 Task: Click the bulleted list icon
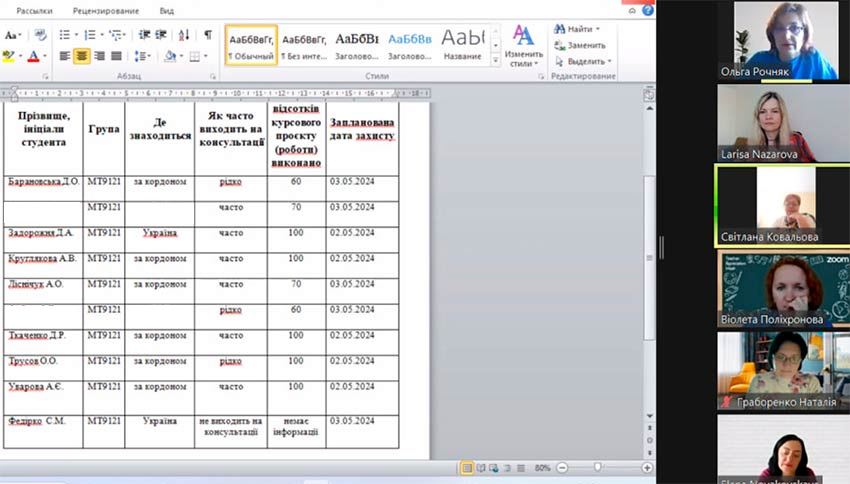click(x=64, y=35)
